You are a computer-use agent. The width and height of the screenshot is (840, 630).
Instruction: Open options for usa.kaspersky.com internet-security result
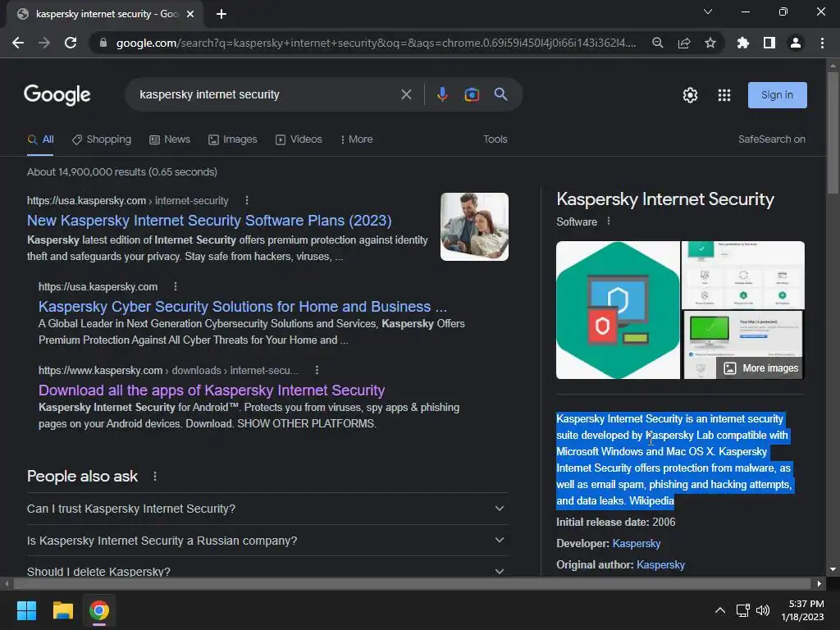point(246,200)
